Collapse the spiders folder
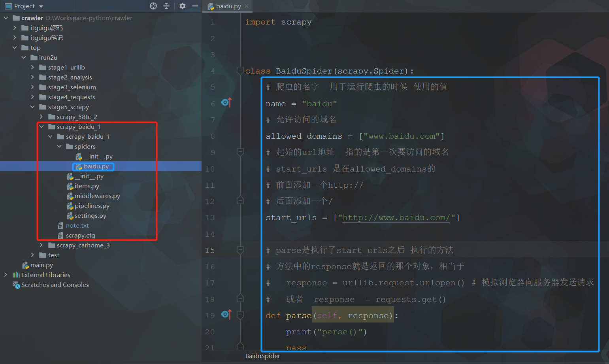Screen dimensions: 609x364 click(59, 146)
